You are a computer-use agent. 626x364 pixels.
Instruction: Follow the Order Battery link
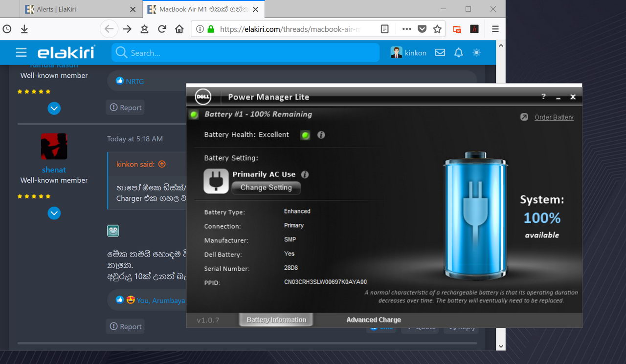click(x=554, y=117)
